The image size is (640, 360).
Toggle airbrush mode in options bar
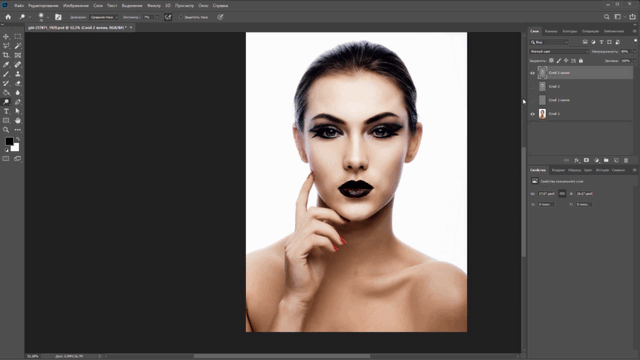point(168,17)
